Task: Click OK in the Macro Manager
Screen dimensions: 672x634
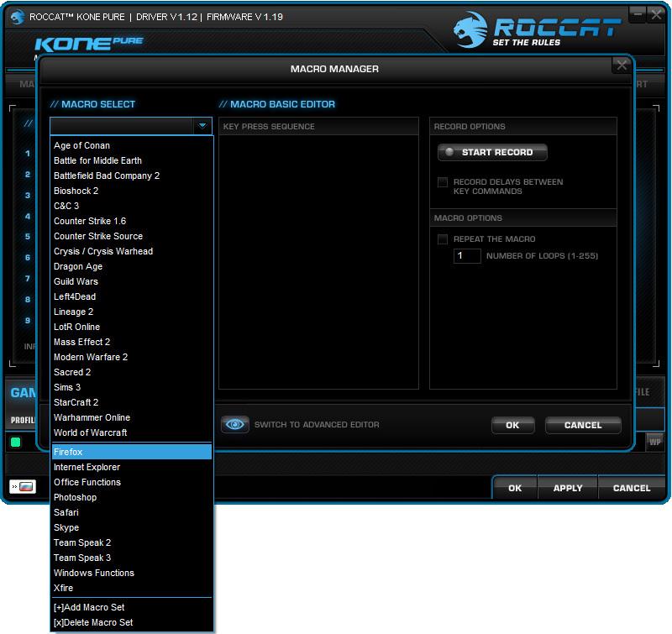Action: (512, 425)
